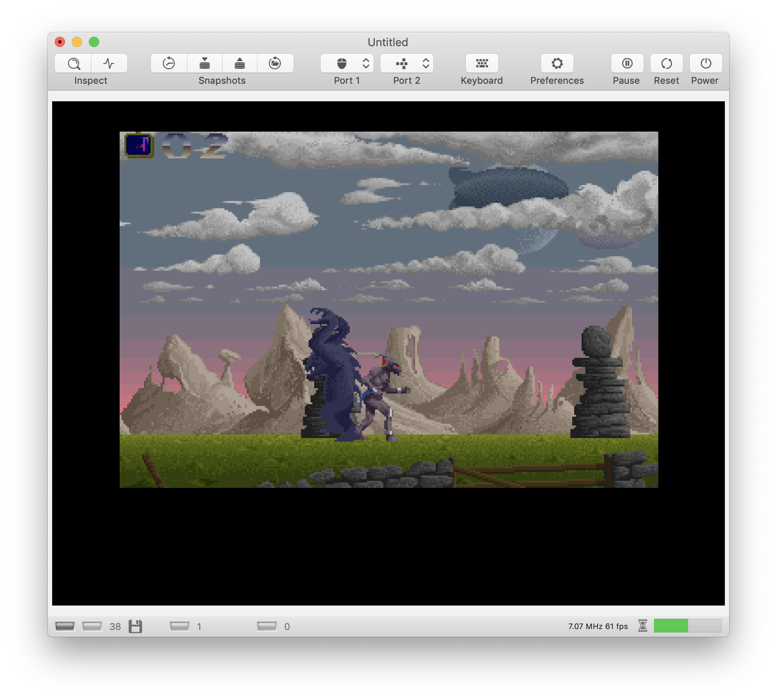Open the Port 1 mouse device dropdown
This screenshot has width=777, height=700.
tap(347, 64)
